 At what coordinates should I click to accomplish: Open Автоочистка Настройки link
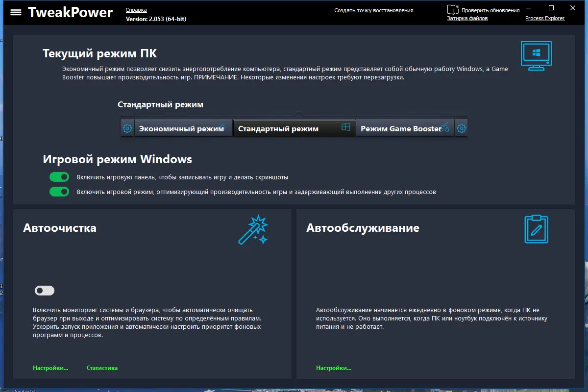(x=50, y=368)
